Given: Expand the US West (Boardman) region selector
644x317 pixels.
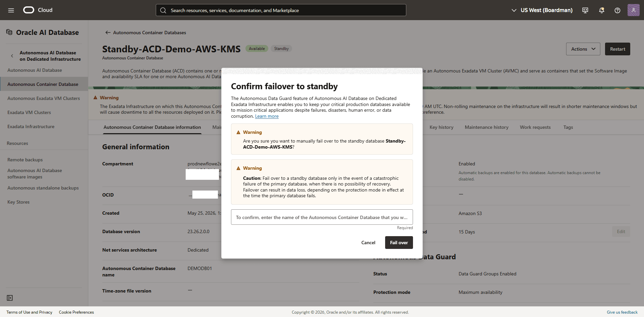Looking at the screenshot, I should pos(542,10).
